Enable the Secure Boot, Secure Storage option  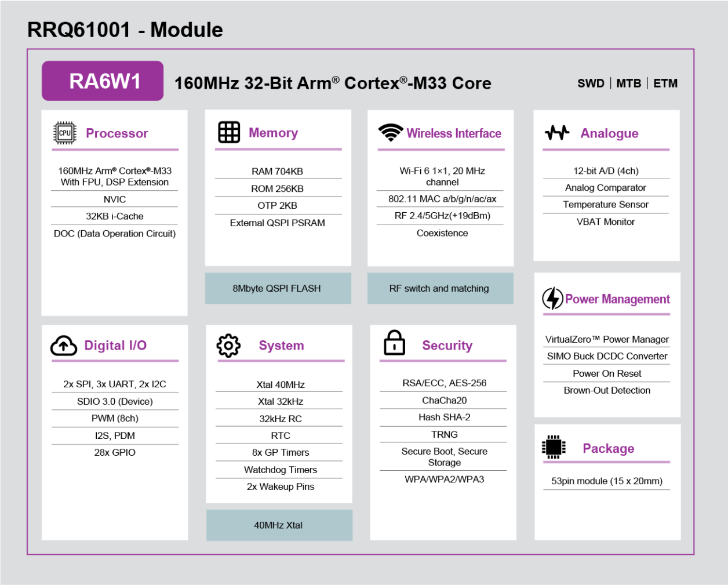click(x=443, y=456)
